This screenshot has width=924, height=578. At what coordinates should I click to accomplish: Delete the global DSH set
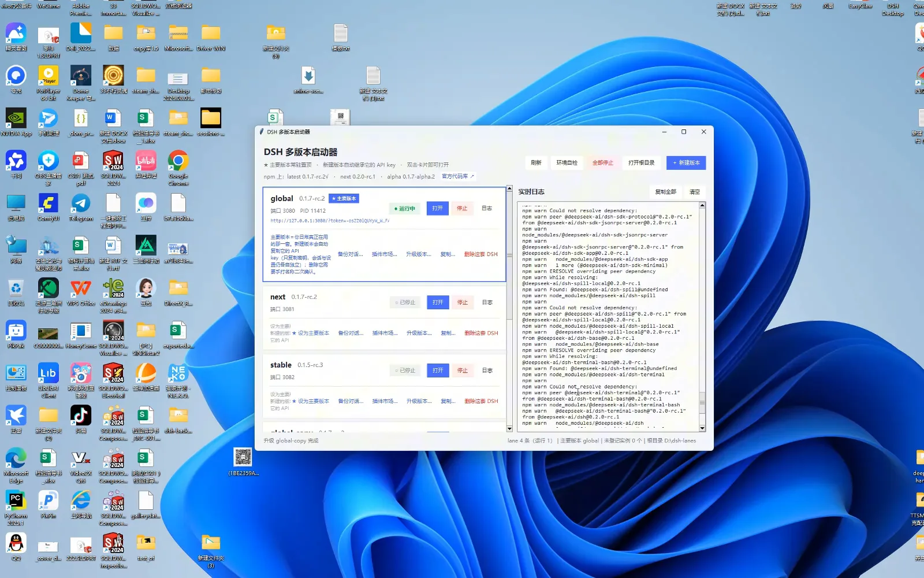tap(480, 254)
